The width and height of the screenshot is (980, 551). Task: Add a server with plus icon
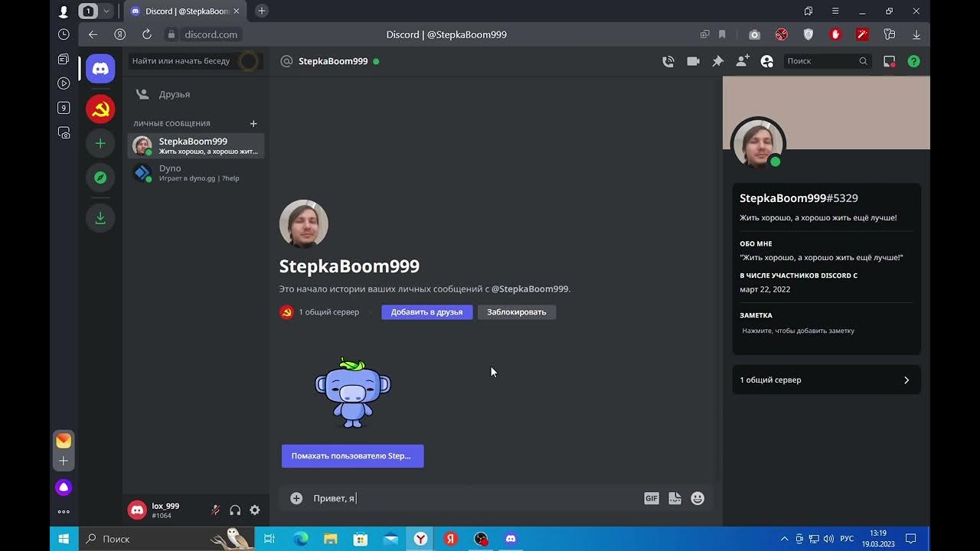point(100,143)
